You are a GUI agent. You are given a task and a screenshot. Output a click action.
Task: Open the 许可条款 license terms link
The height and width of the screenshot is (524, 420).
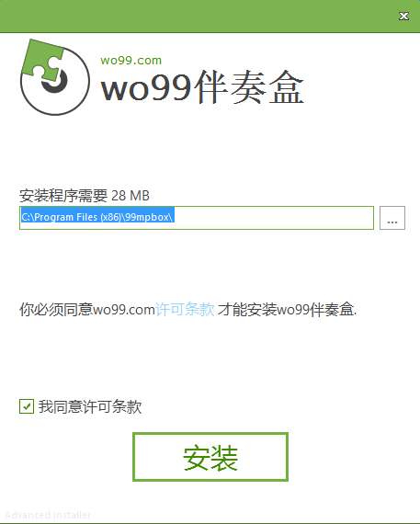click(x=185, y=309)
